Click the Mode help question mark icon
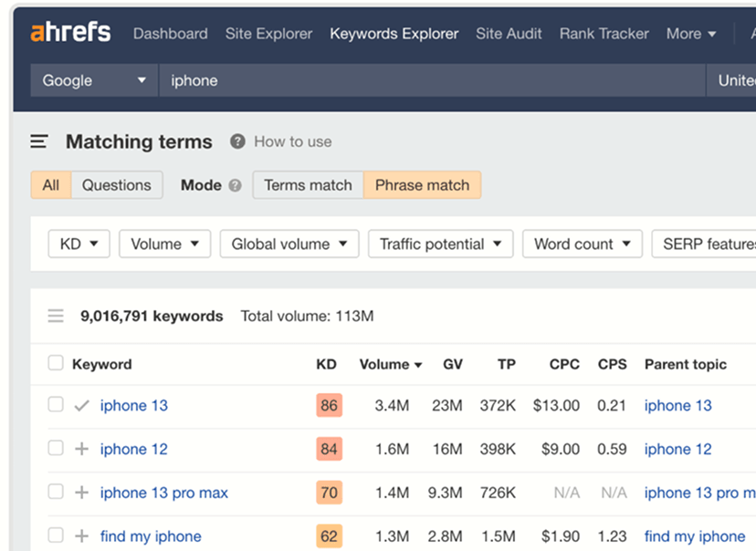 point(235,185)
